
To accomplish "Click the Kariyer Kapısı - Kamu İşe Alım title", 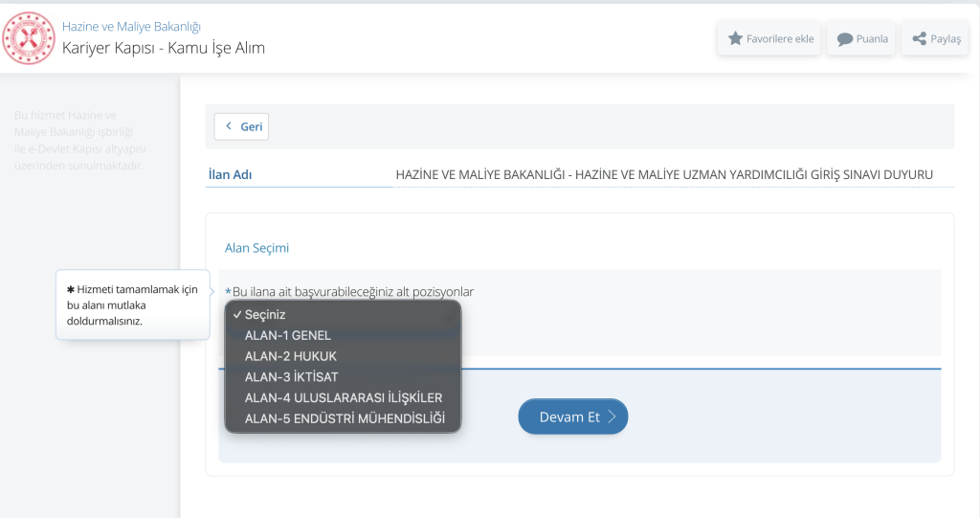I will (x=163, y=48).
